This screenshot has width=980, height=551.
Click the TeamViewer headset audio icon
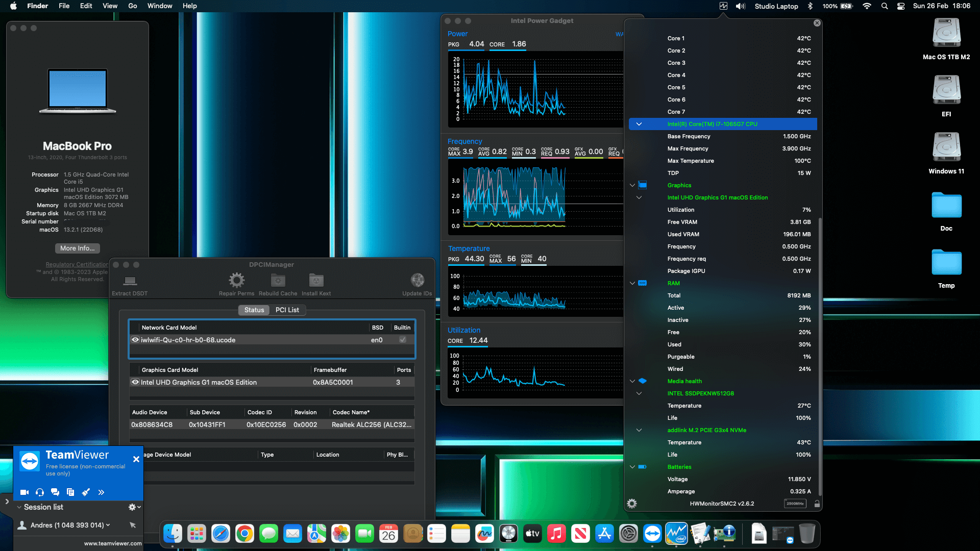coord(40,492)
